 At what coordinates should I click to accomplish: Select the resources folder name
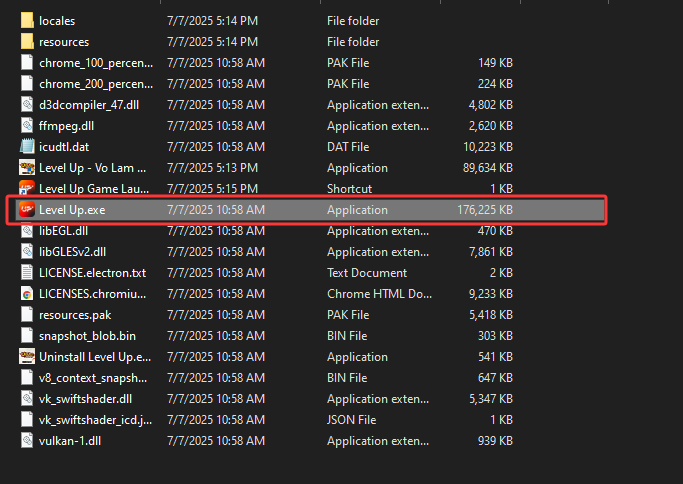(64, 42)
